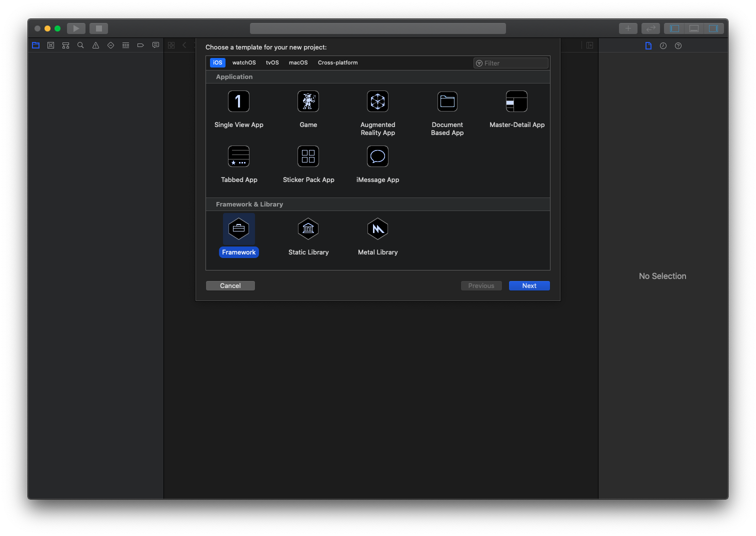Select the iMessage App template
This screenshot has height=536, width=756.
(377, 156)
